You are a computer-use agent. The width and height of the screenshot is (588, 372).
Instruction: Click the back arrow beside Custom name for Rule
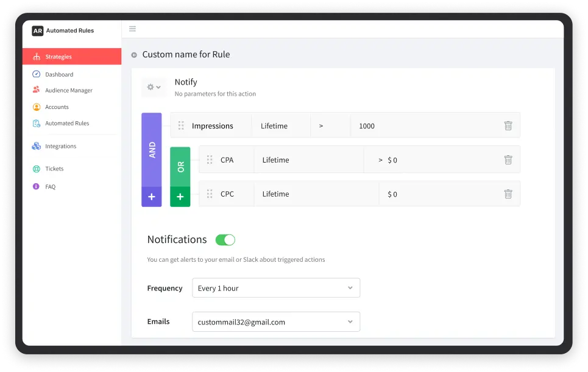[x=134, y=55]
